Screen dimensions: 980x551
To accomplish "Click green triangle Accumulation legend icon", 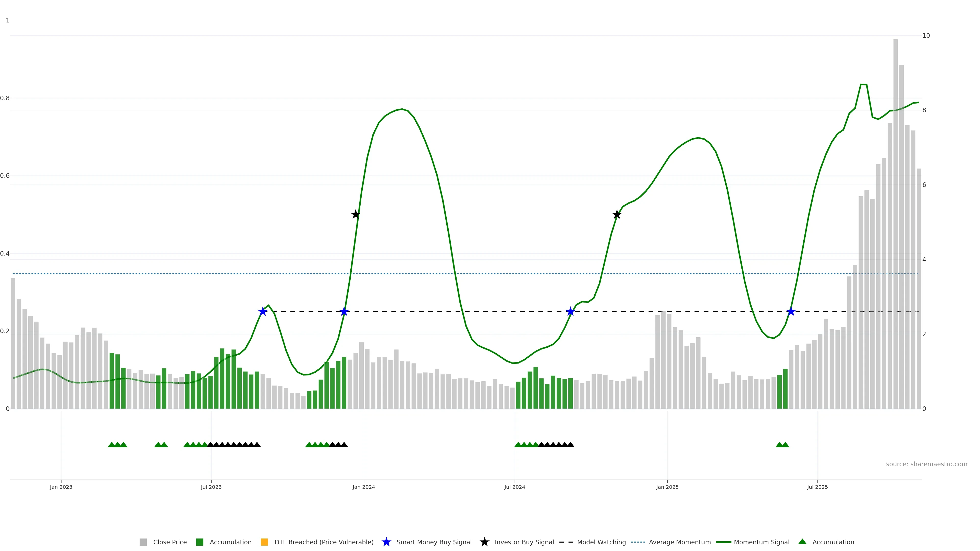I will point(802,542).
